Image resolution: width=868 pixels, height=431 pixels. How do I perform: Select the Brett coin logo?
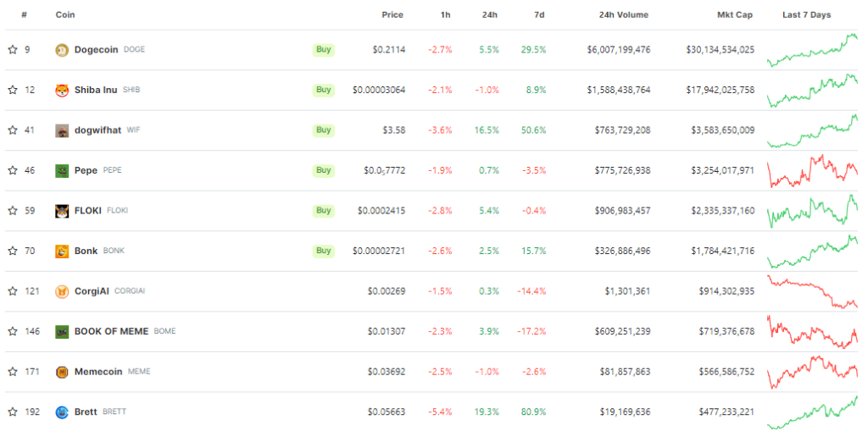point(62,412)
